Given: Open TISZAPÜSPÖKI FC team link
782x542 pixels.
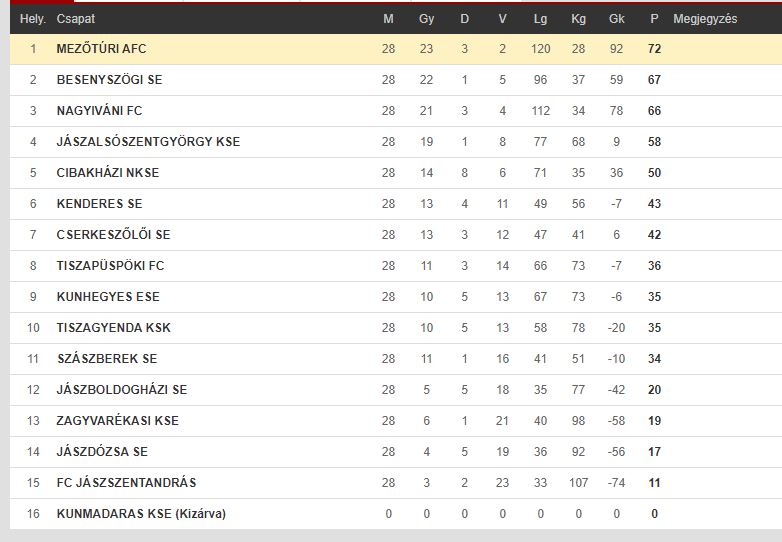Looking at the screenshot, I should pos(110,265).
